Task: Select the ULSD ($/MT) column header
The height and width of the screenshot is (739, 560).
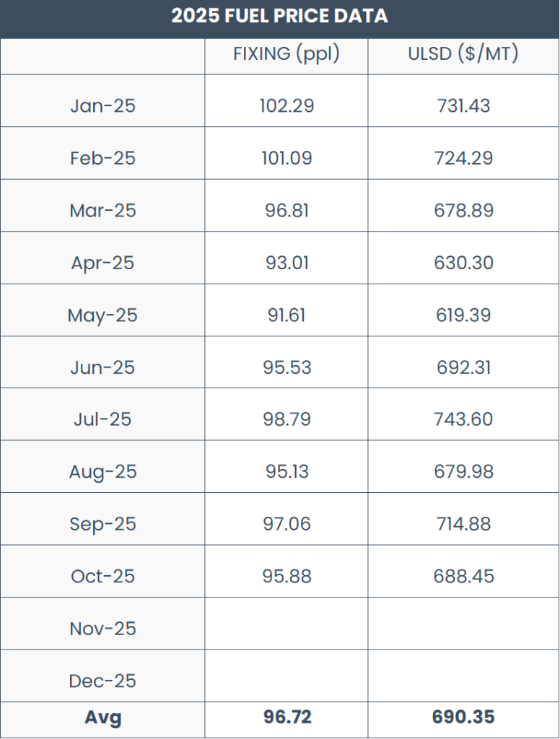Action: 463,55
